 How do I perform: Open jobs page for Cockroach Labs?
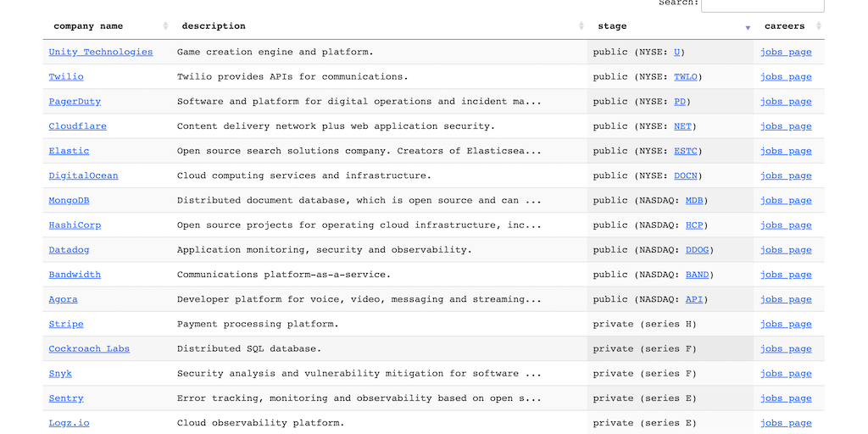click(x=786, y=348)
